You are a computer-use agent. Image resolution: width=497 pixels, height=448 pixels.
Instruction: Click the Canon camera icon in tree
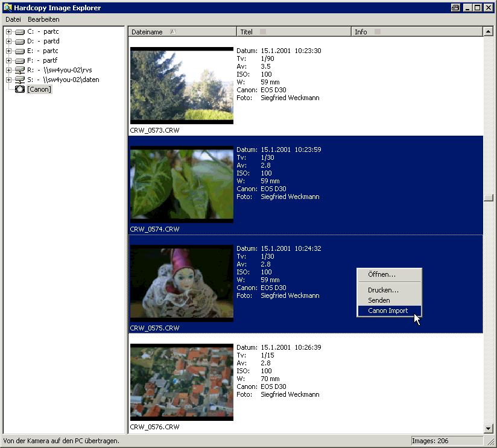20,89
